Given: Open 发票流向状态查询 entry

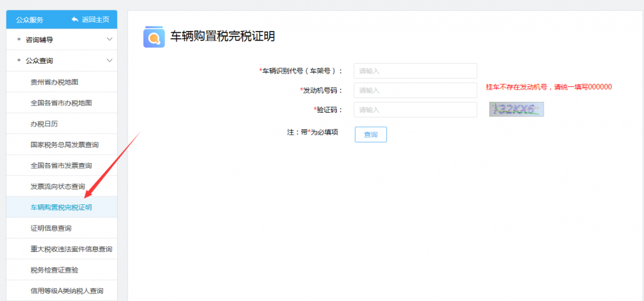Looking at the screenshot, I should pos(57,186).
